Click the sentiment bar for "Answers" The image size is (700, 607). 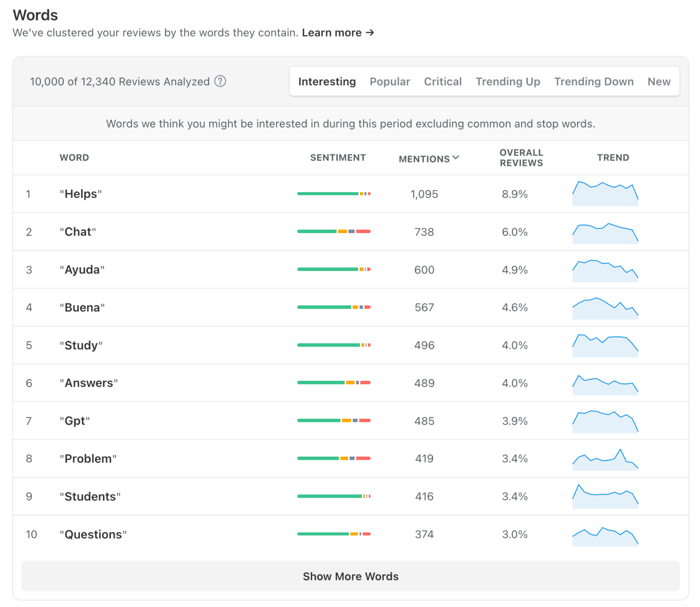tap(334, 383)
